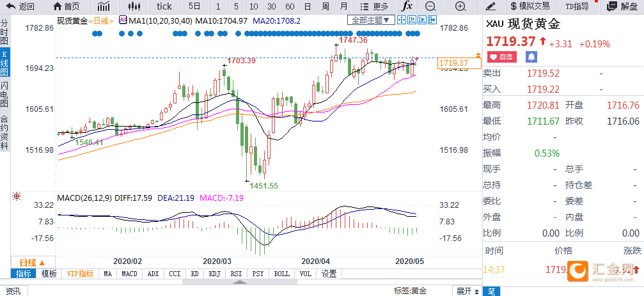Toggle the crosshair cursor icon
Viewport: 644px width, 296px height.
pos(401,20)
